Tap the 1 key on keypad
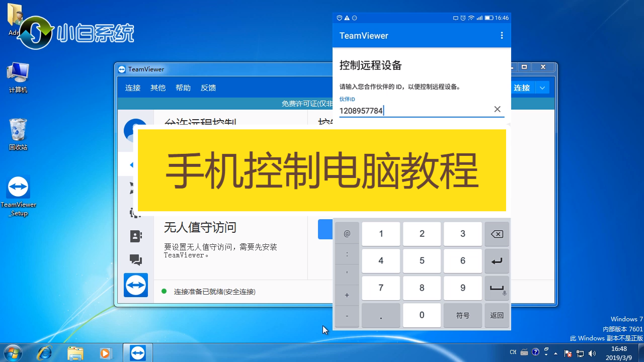 click(x=381, y=234)
